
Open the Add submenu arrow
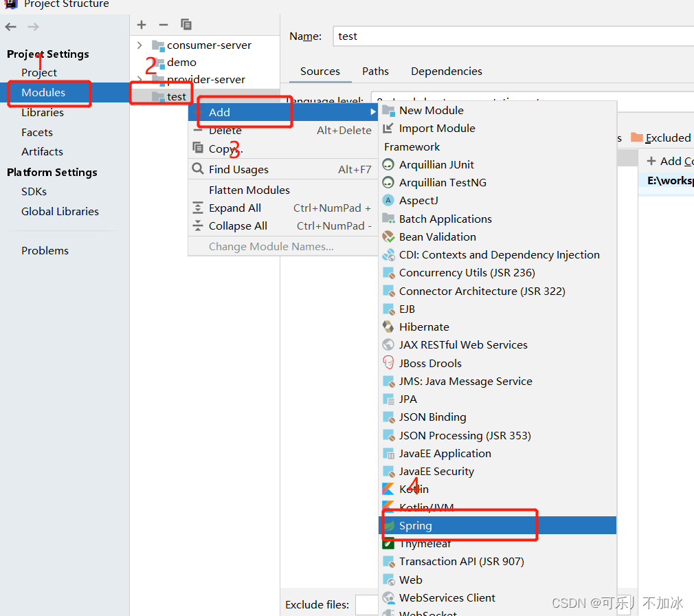pos(373,113)
